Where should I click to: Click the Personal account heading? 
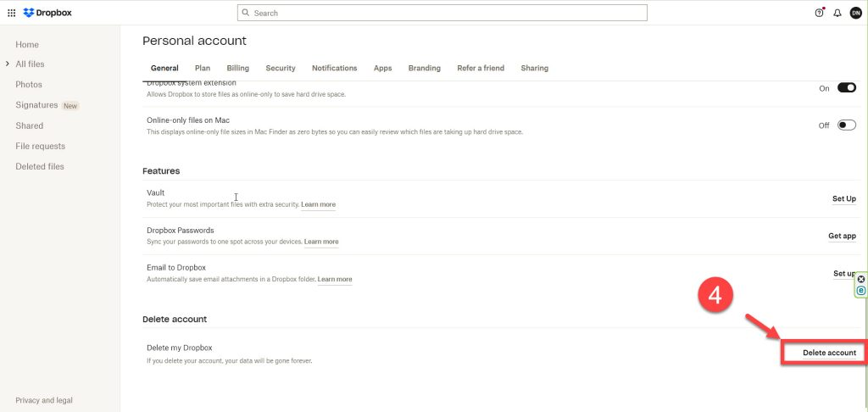pyautogui.click(x=194, y=41)
